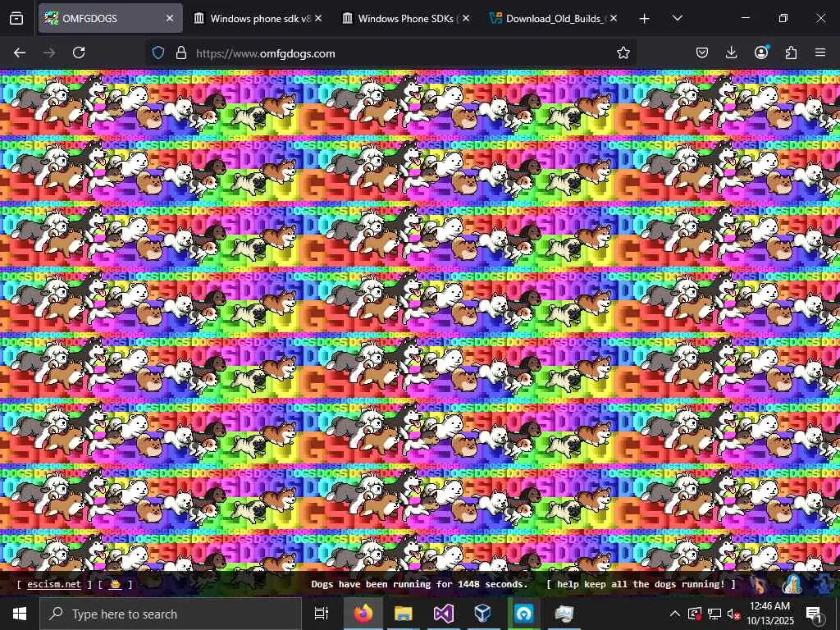Open Firefox downloads panel

731,52
